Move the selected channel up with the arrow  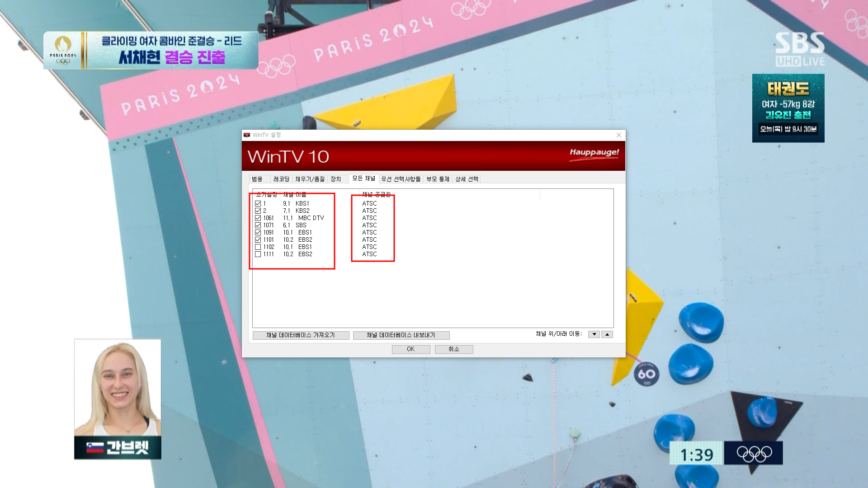[x=608, y=334]
